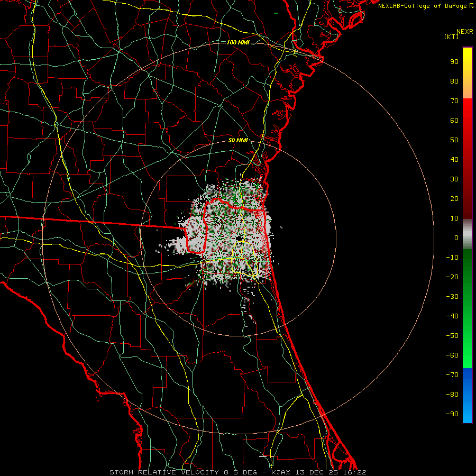
Task: Click the positive 40 value on velocity scale
Action: (x=454, y=160)
